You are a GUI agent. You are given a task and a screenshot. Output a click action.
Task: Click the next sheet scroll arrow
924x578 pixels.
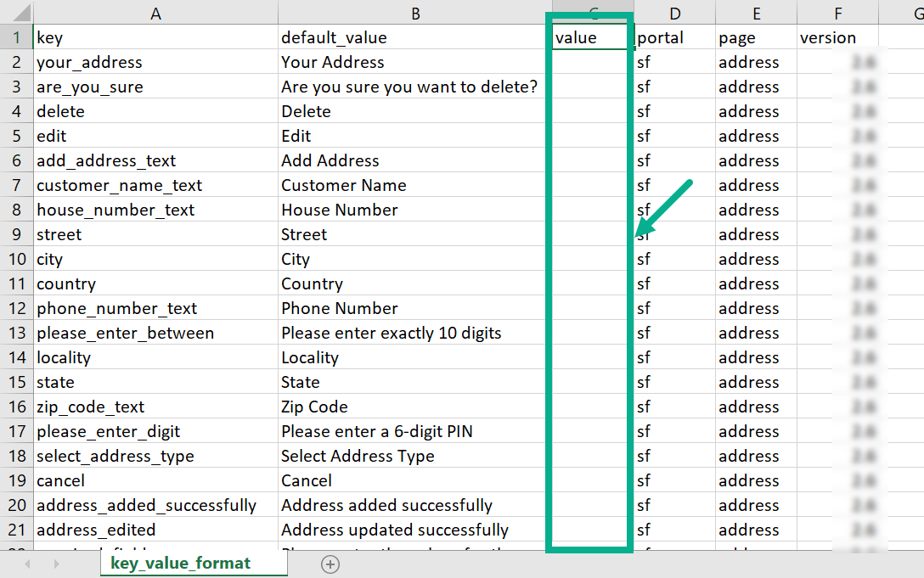click(54, 564)
